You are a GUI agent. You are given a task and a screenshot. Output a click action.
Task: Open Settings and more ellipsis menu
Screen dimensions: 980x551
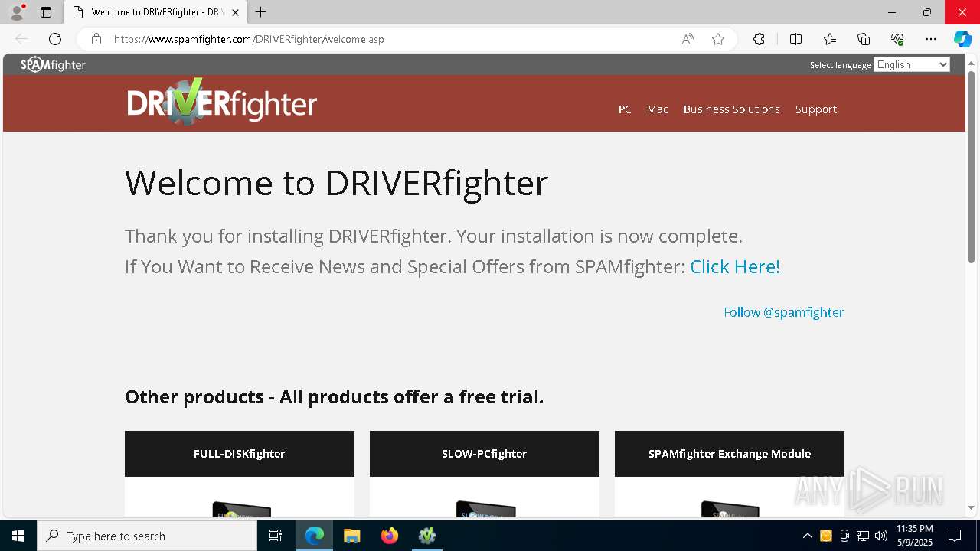click(x=931, y=39)
